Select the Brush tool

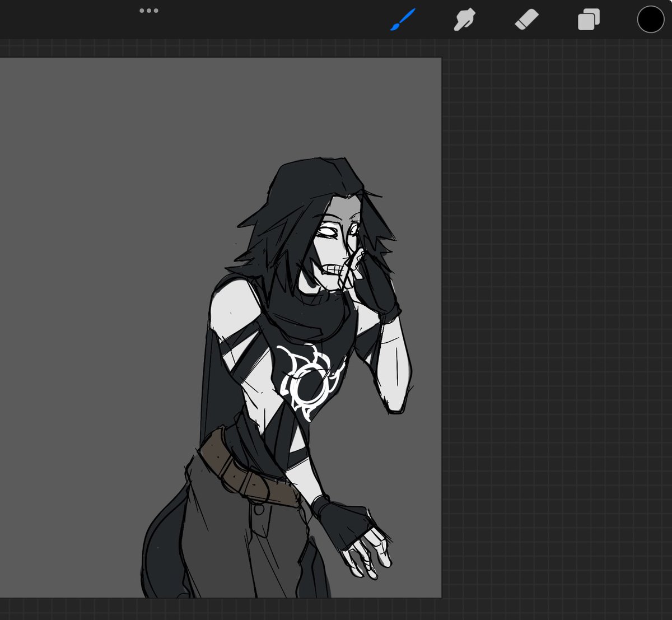click(x=403, y=20)
